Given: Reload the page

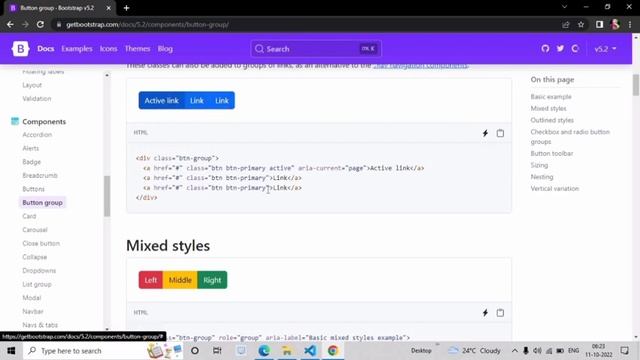Looking at the screenshot, I should click(40, 24).
